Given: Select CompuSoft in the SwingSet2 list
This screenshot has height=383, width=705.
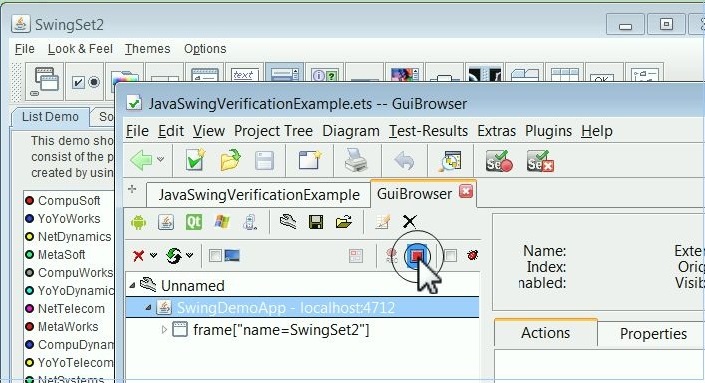Looking at the screenshot, I should pos(69,200).
